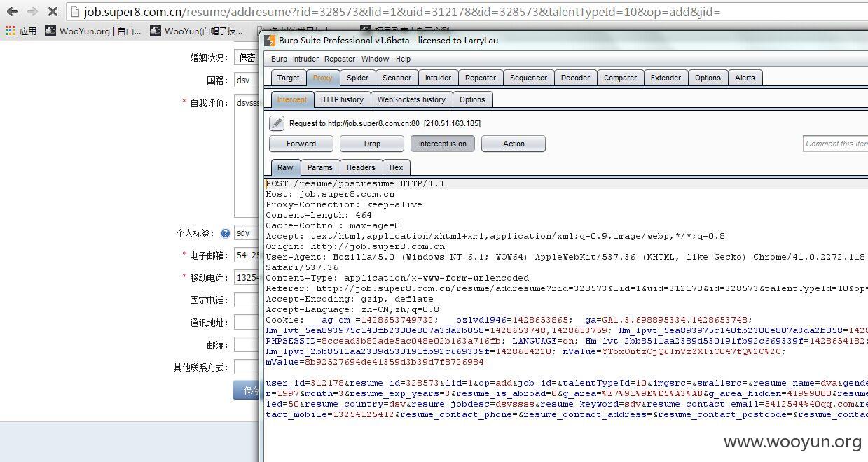The image size is (868, 462).
Task: Switch to the Target tab
Action: pyautogui.click(x=288, y=78)
